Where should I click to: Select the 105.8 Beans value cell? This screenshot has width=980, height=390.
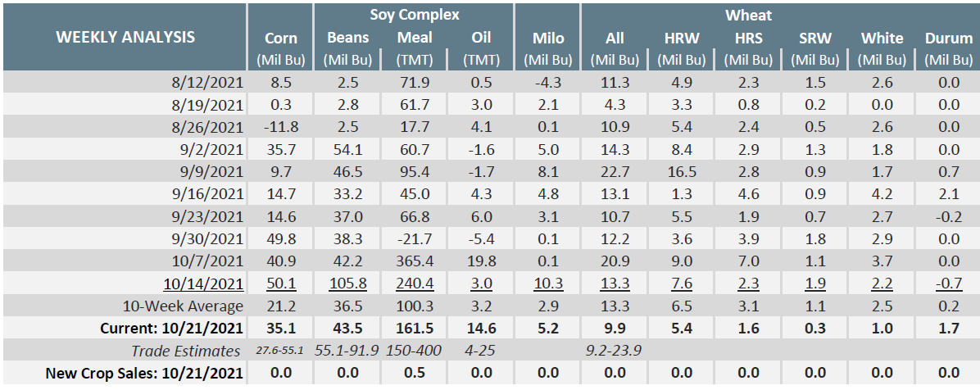coord(348,284)
